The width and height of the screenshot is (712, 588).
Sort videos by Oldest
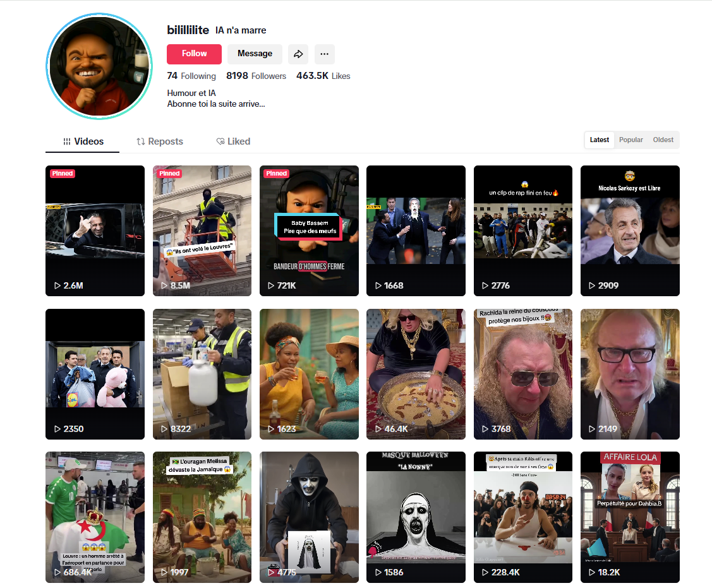[663, 140]
